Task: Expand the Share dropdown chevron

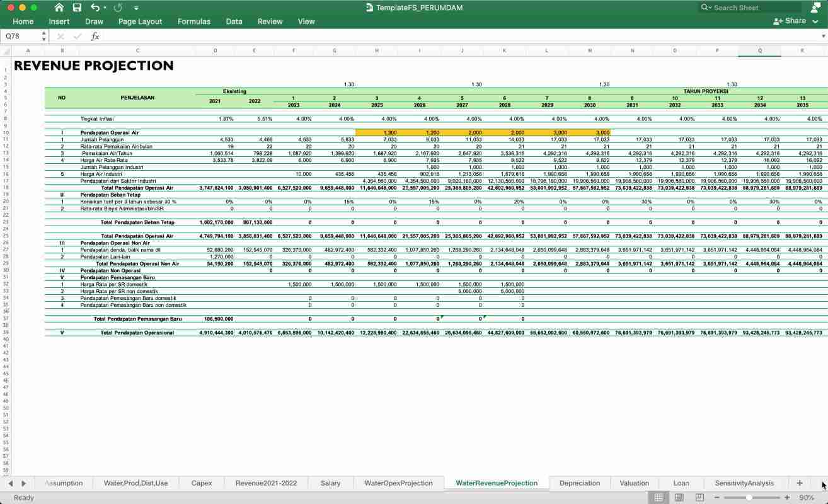Action: [815, 21]
